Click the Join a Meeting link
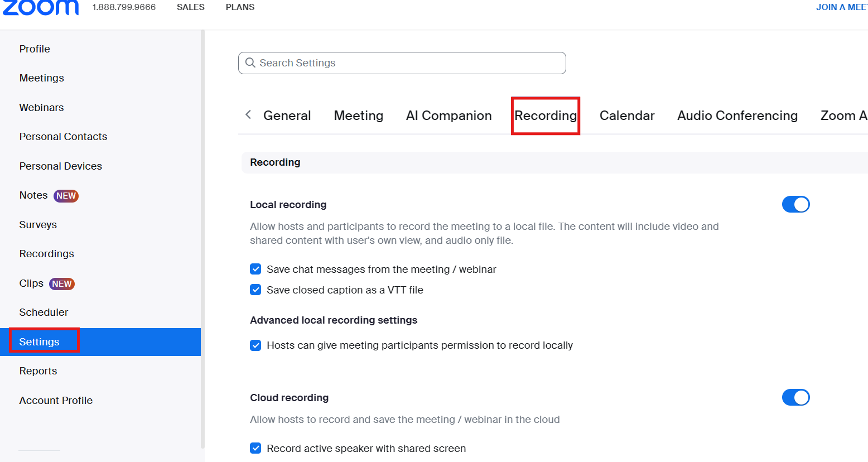Viewport: 868px width, 462px height. [x=841, y=7]
